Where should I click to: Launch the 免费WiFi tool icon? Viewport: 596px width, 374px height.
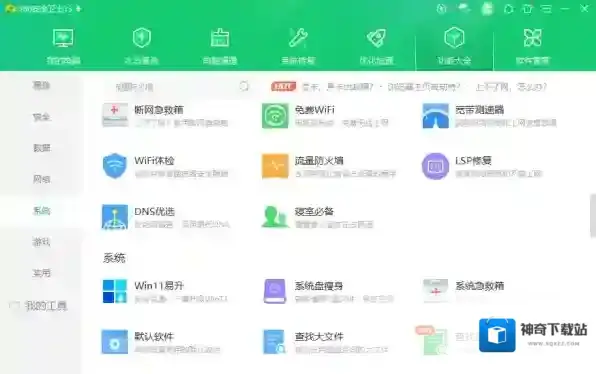tap(275, 116)
